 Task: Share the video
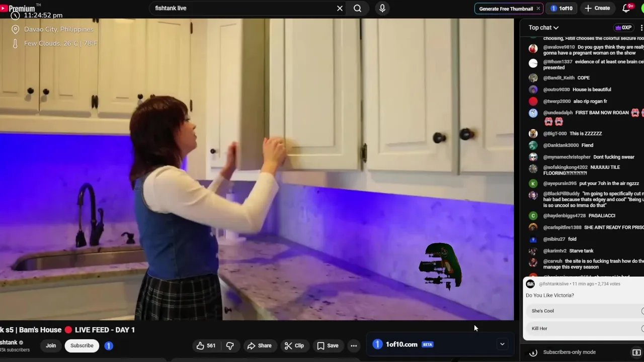pyautogui.click(x=259, y=345)
